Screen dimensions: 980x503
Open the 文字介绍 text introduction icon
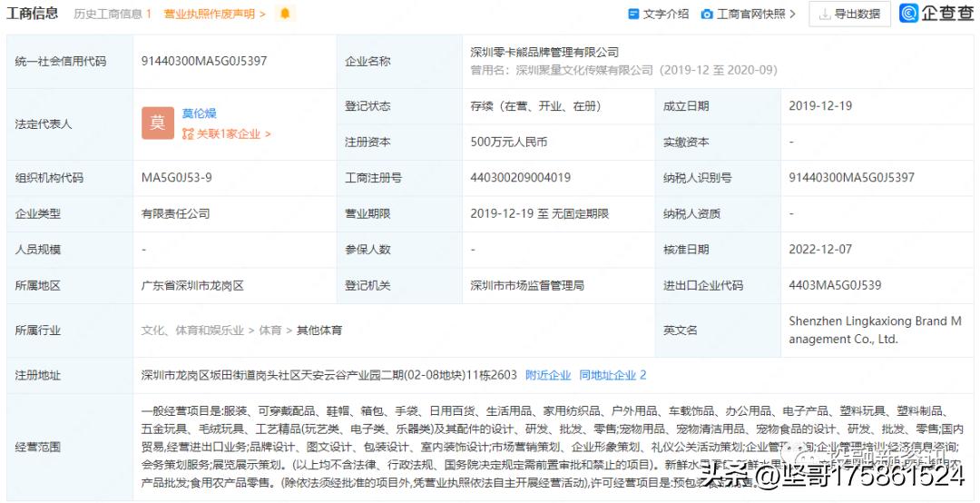coord(633,14)
